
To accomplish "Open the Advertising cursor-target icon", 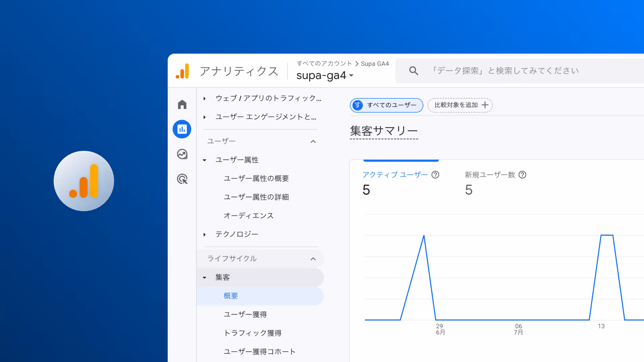I will (182, 179).
